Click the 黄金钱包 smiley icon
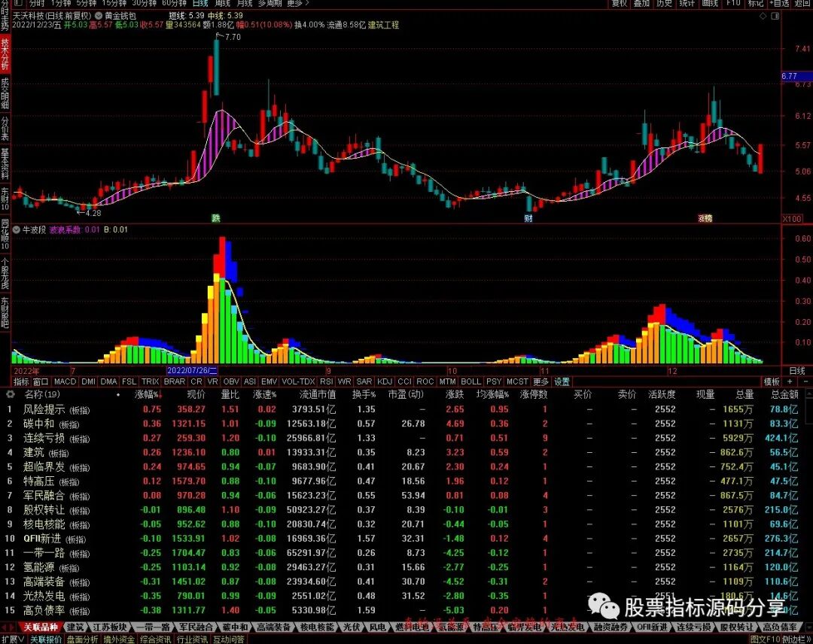 click(x=99, y=16)
